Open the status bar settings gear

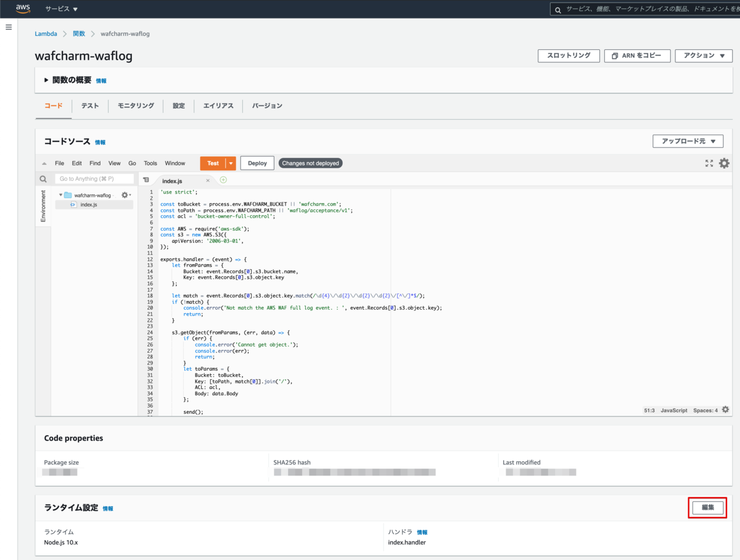[x=725, y=410]
